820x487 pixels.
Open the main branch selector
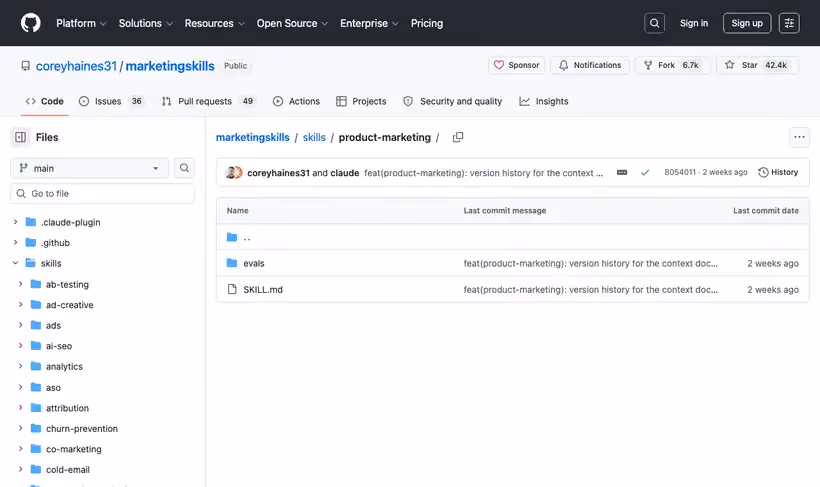click(89, 168)
